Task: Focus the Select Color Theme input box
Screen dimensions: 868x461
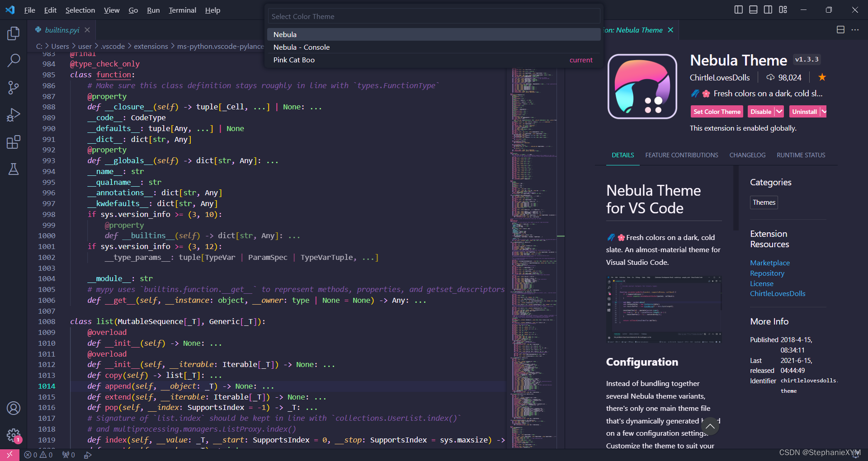Action: (x=434, y=16)
